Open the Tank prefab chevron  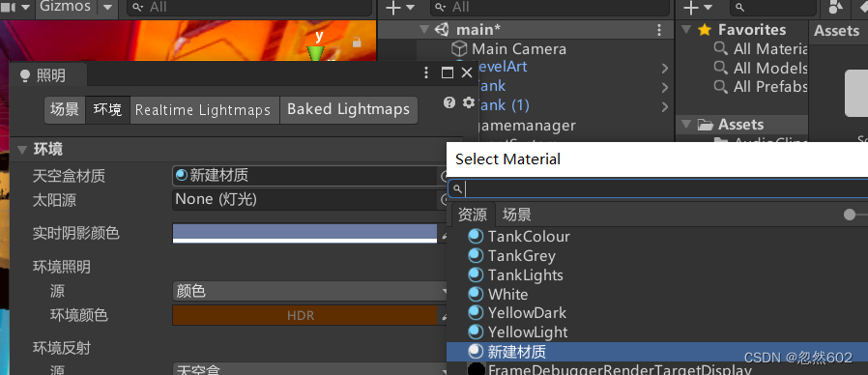point(665,88)
